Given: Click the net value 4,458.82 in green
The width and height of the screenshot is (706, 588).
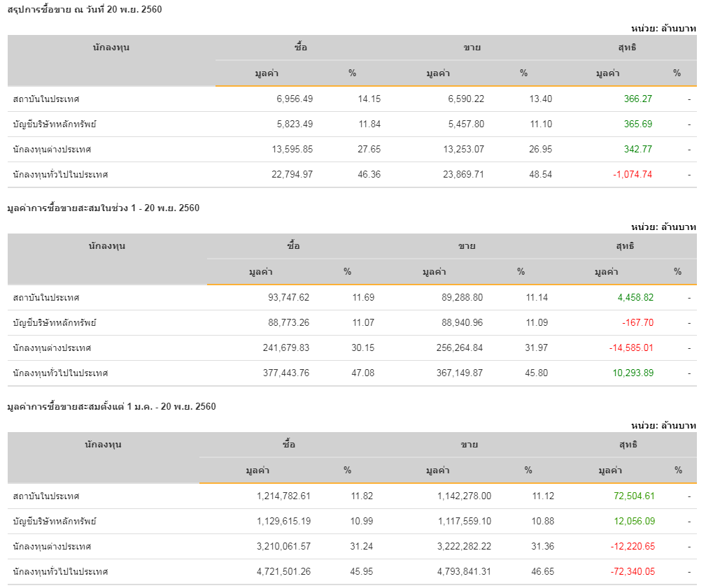Looking at the screenshot, I should [635, 298].
